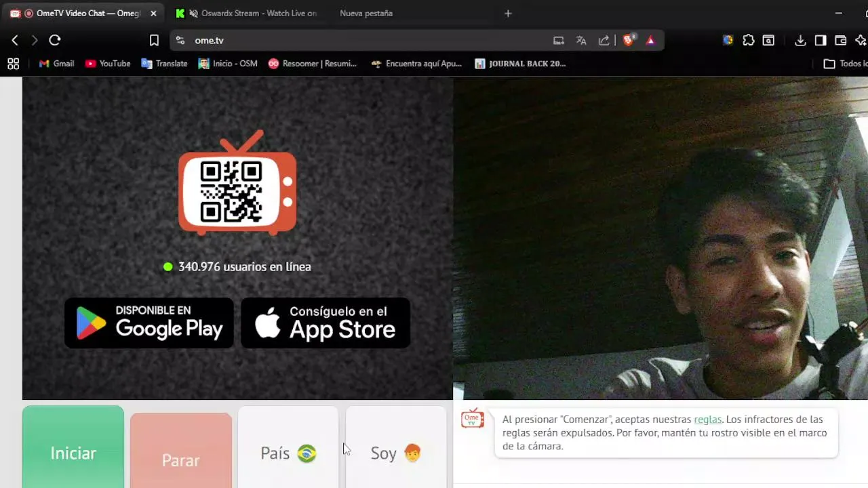Screen dimensions: 868x488
Task: Open the extensions puzzle icon
Action: 749,41
